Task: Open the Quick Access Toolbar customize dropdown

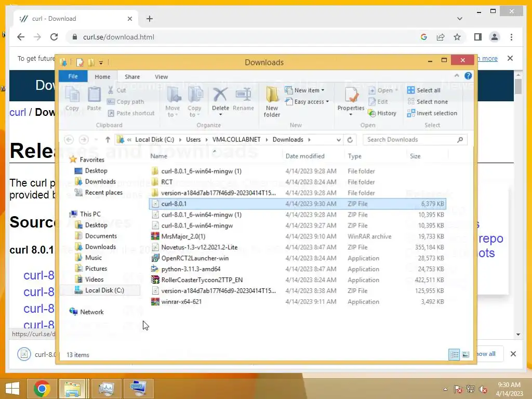Action: (x=101, y=62)
